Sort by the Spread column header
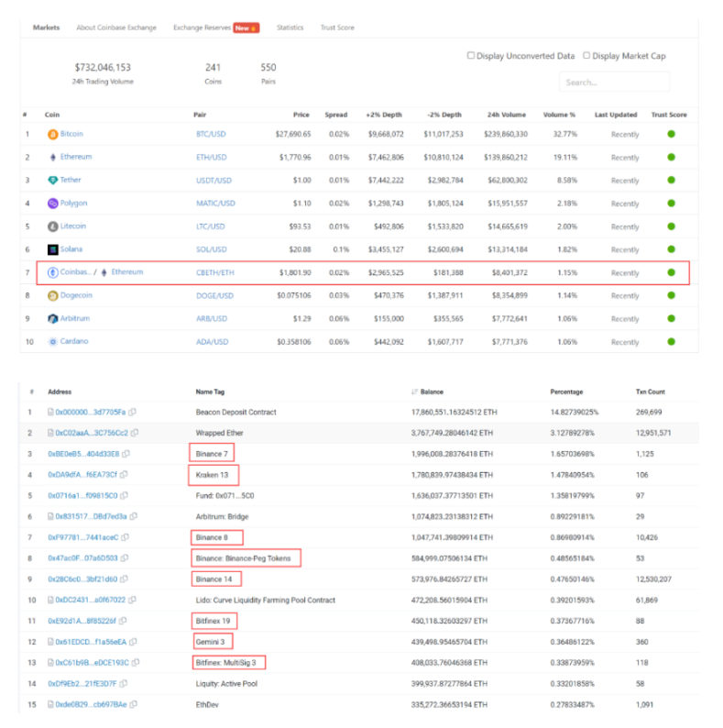The height and width of the screenshot is (728, 723). pyautogui.click(x=336, y=115)
